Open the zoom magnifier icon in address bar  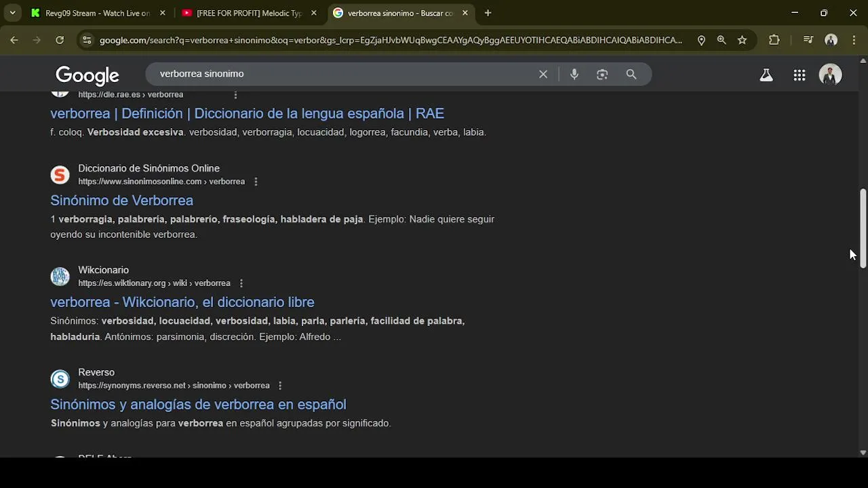pyautogui.click(x=722, y=40)
